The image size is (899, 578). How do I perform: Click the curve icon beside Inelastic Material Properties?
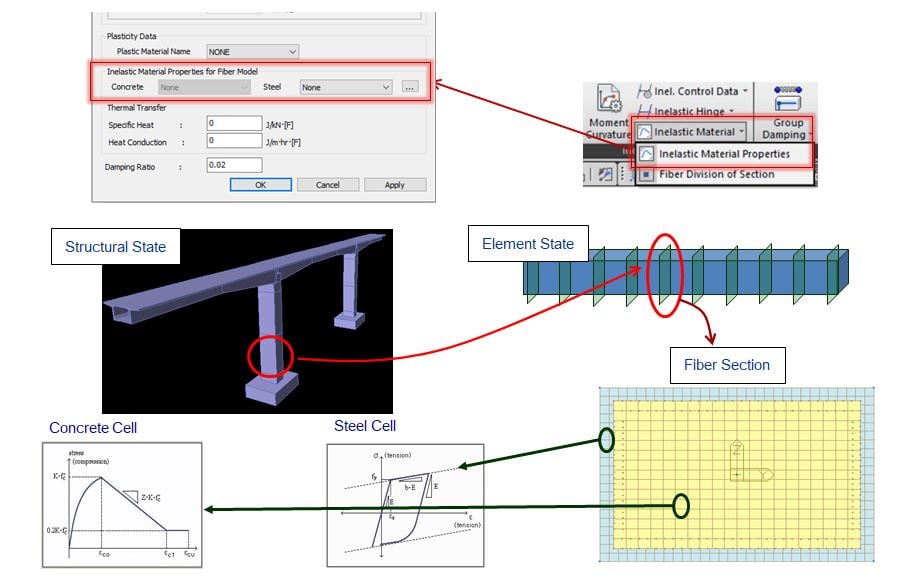645,154
